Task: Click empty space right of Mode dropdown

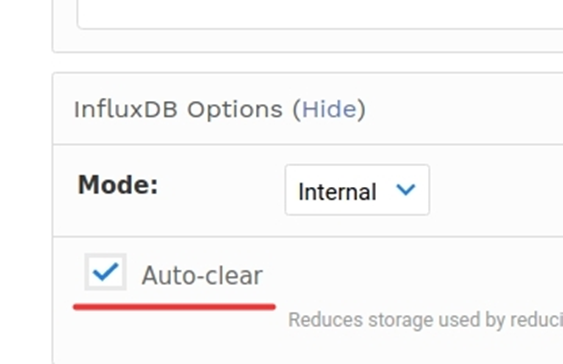Action: pos(495,190)
